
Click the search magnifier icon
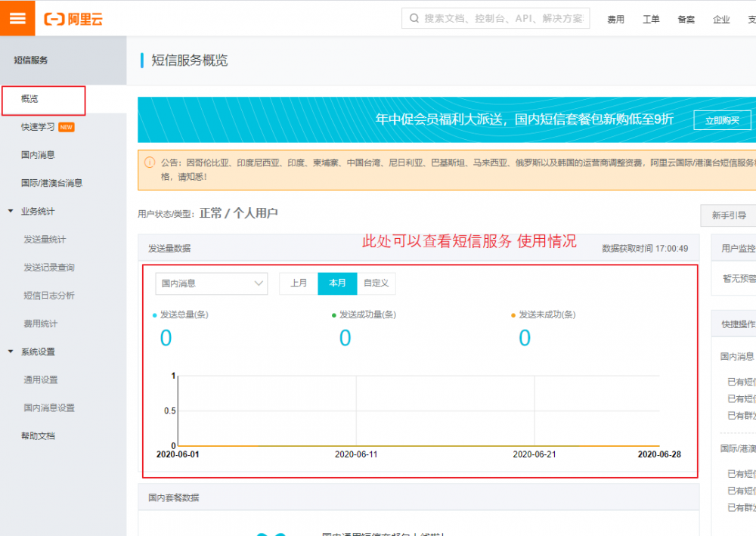click(x=414, y=18)
